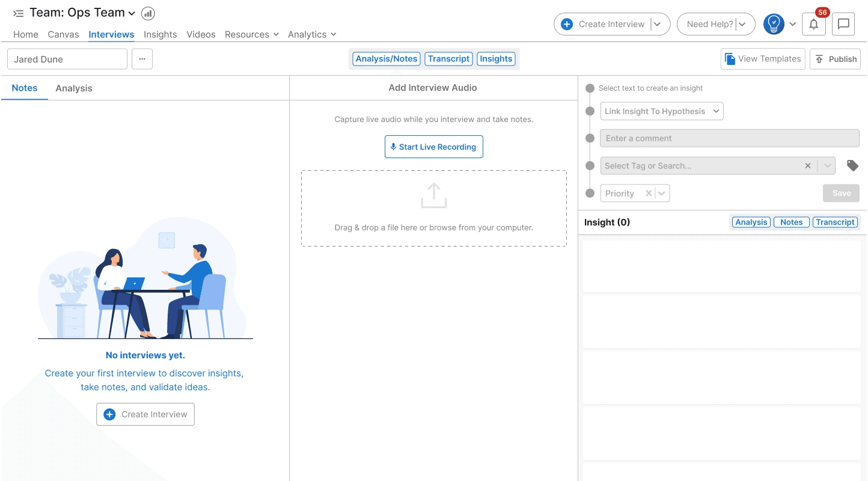
Task: Open the Interviews nav item
Action: [x=111, y=34]
